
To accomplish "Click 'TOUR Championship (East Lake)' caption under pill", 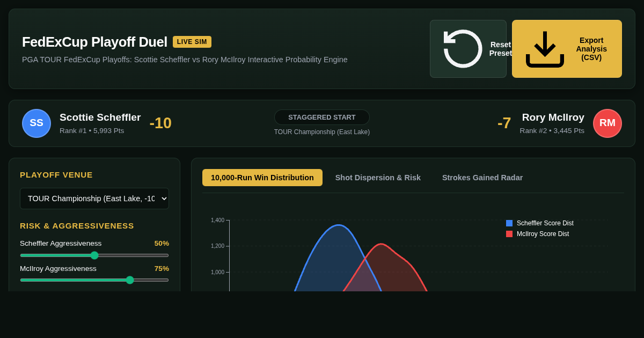I will coord(322,132).
